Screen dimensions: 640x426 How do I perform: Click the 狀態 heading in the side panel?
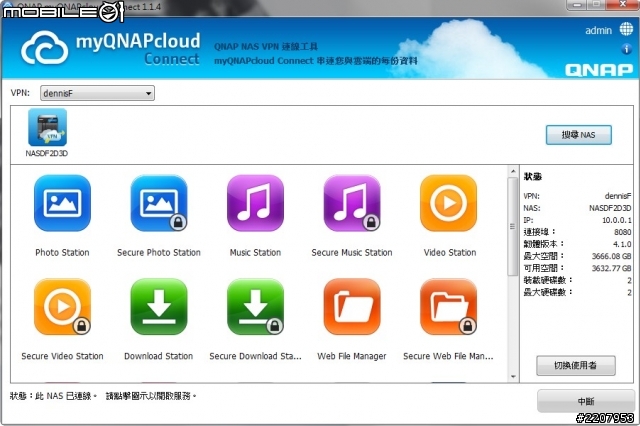pos(533,177)
